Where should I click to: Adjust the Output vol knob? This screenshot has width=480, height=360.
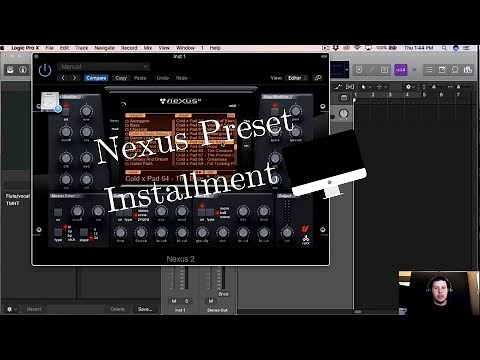[287, 232]
